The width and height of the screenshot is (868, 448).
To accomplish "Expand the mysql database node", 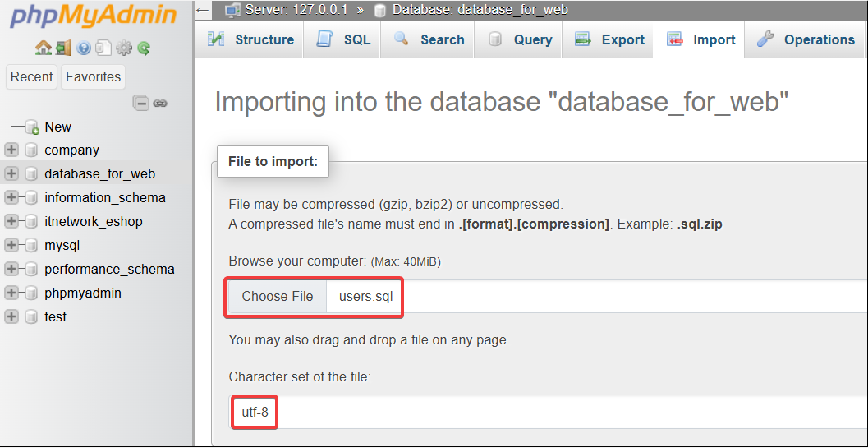I will point(11,245).
